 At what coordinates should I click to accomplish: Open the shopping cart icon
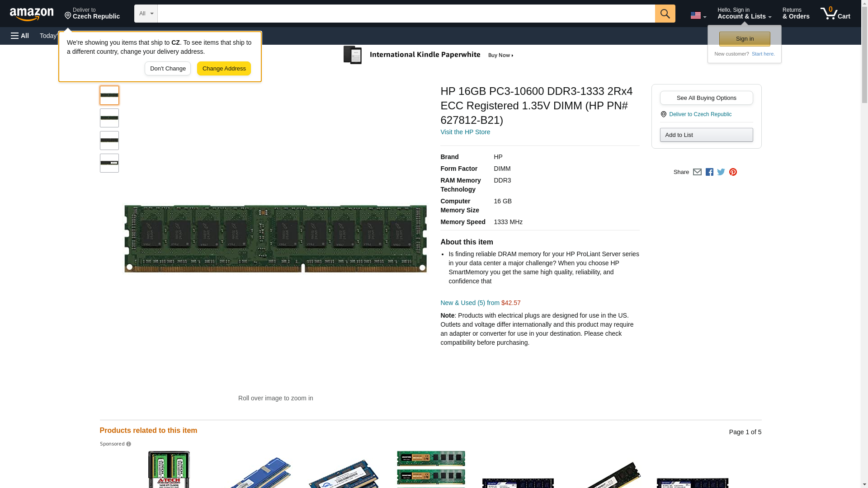click(x=835, y=14)
